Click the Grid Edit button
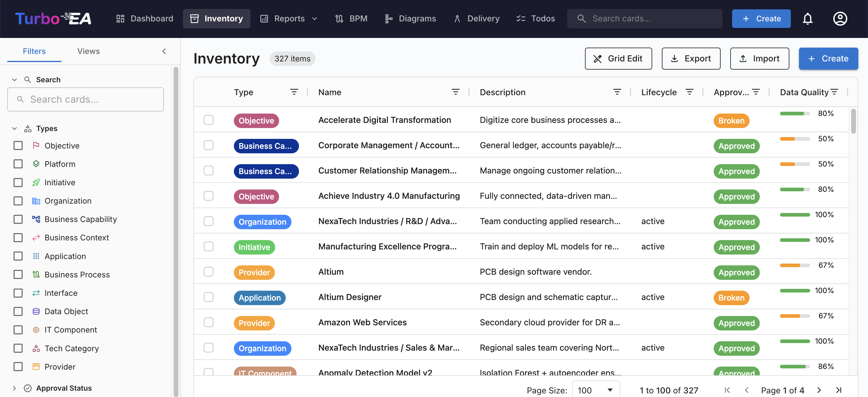Viewport: 868px width, 397px height. (618, 58)
